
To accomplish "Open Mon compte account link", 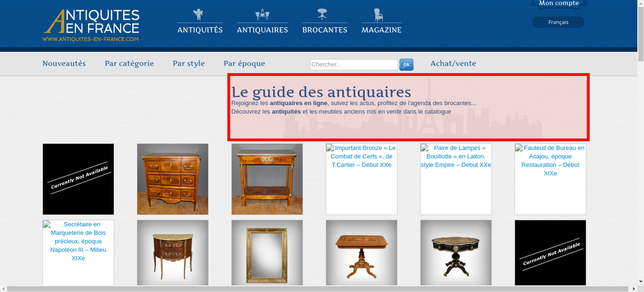I will [x=559, y=3].
